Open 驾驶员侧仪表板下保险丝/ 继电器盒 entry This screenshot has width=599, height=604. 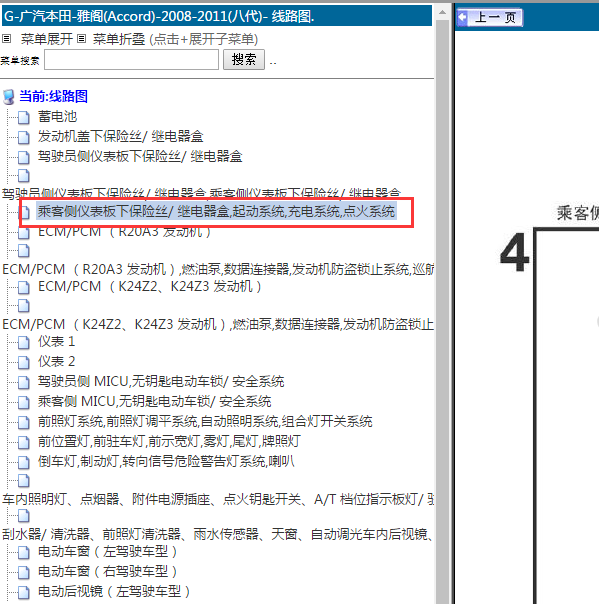point(140,156)
